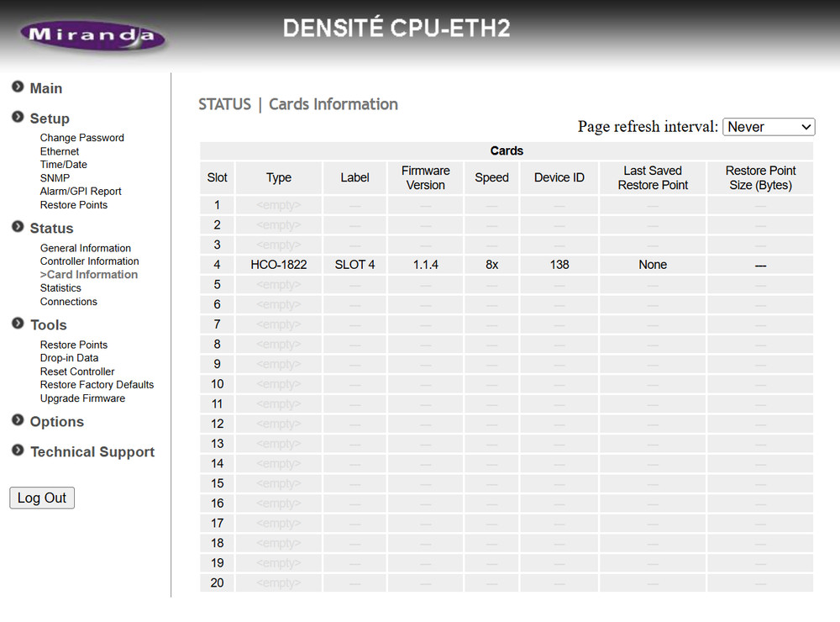Open SNMP settings
840x622 pixels.
pos(55,178)
